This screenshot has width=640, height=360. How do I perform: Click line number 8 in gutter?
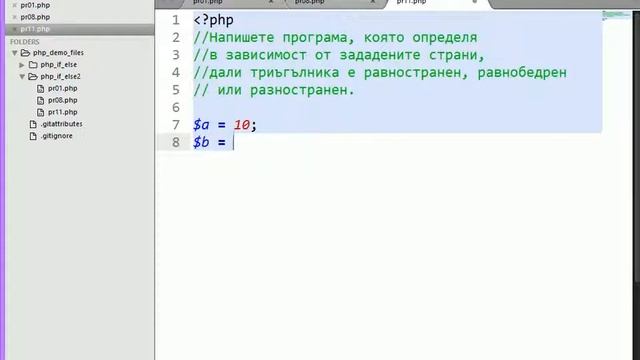click(176, 142)
